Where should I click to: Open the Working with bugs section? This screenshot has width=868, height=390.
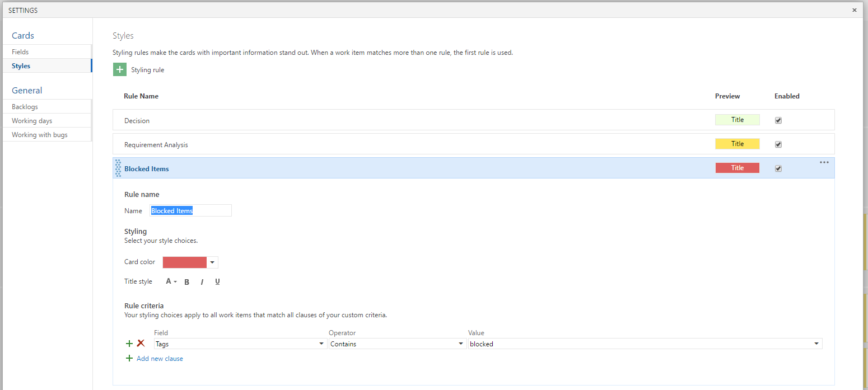coord(39,134)
